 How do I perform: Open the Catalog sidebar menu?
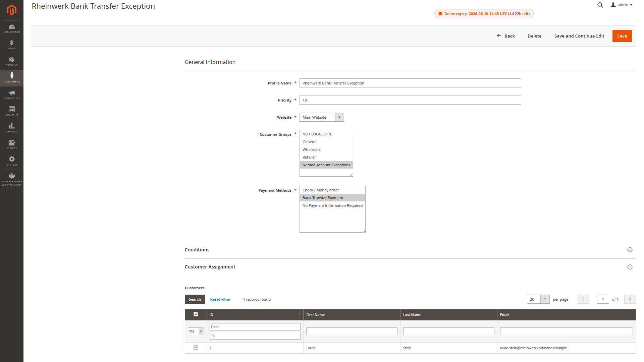[x=12, y=62]
